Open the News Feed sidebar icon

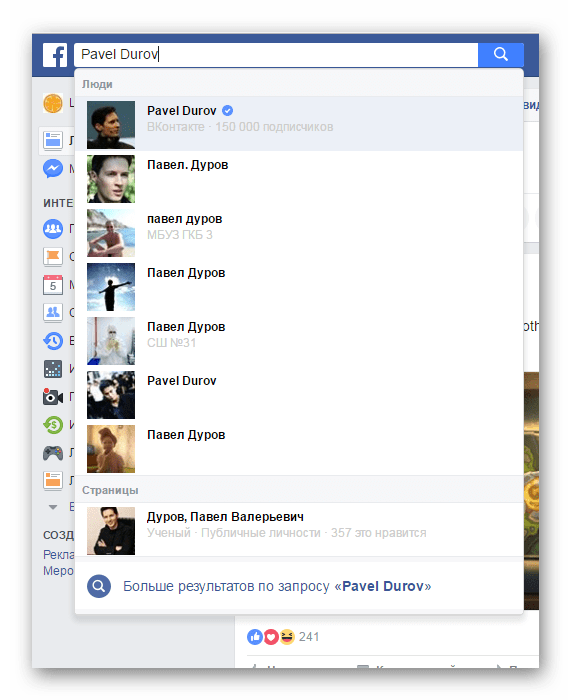[53, 141]
